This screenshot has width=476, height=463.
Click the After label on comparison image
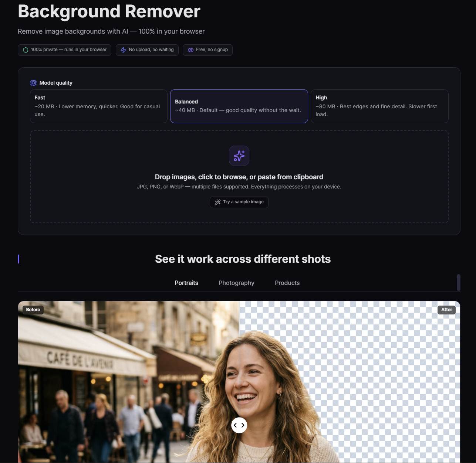(446, 310)
